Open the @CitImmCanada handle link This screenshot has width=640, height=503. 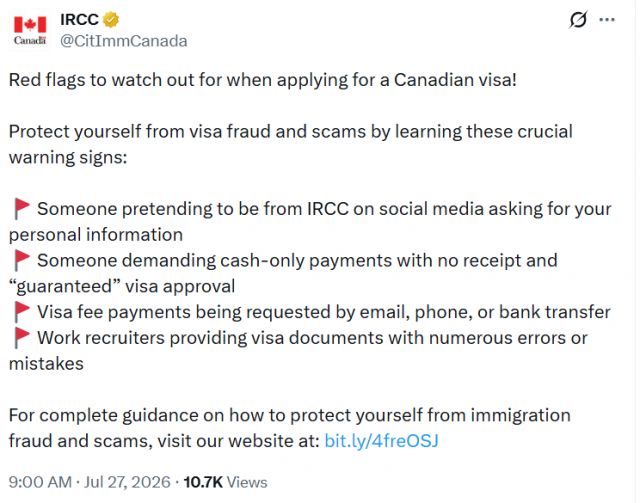[124, 41]
